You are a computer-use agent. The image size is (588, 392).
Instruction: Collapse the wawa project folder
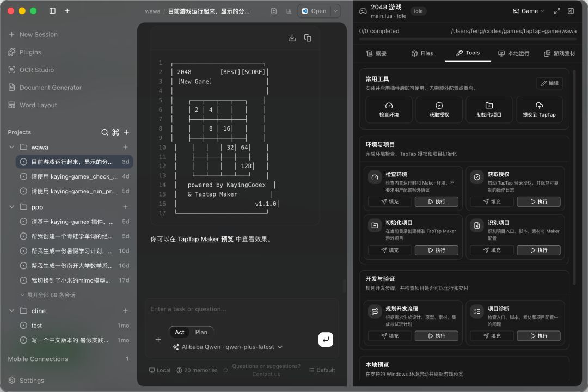coord(11,147)
